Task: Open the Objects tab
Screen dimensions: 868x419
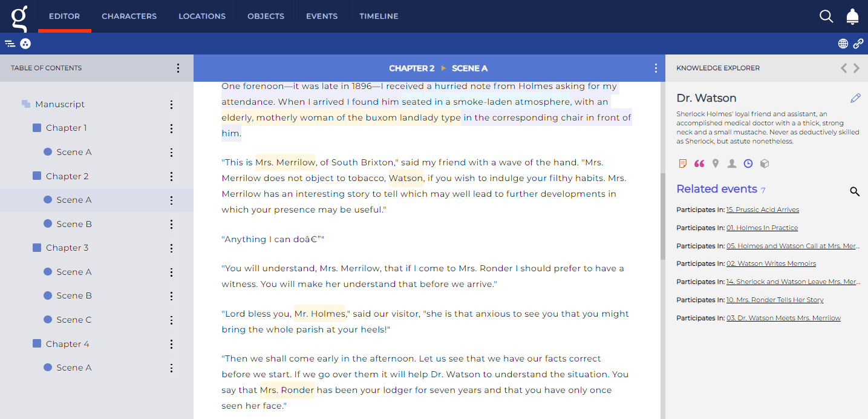Action: click(x=266, y=16)
